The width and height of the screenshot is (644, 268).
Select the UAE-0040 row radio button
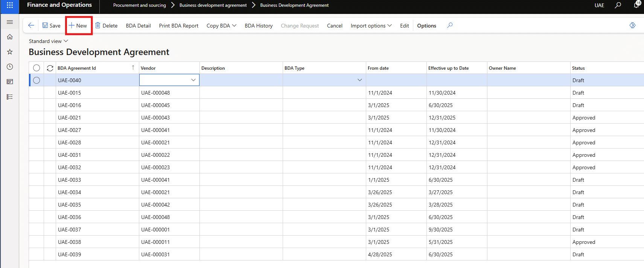[37, 80]
